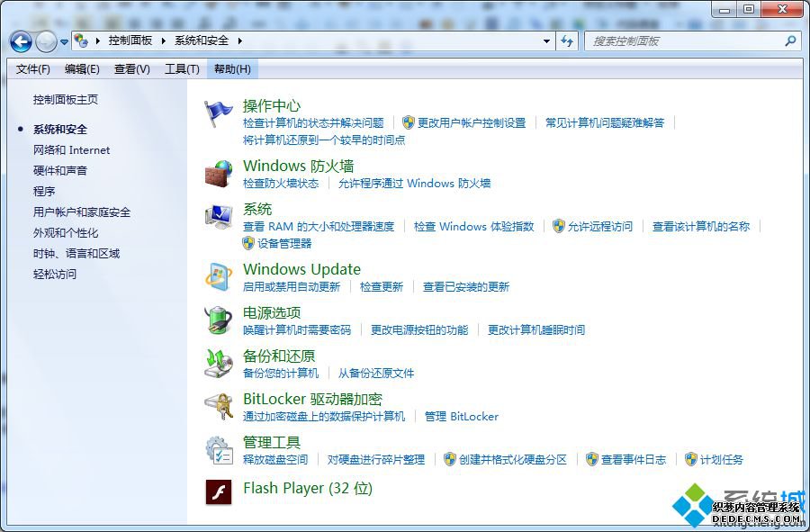
Task: Open the Windows 防火墙 heading link
Action: coord(299,166)
